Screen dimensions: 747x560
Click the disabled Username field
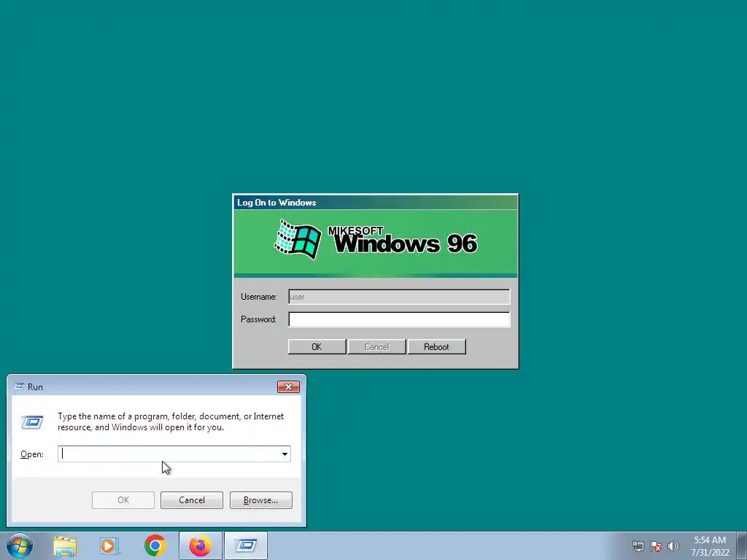[399, 297]
